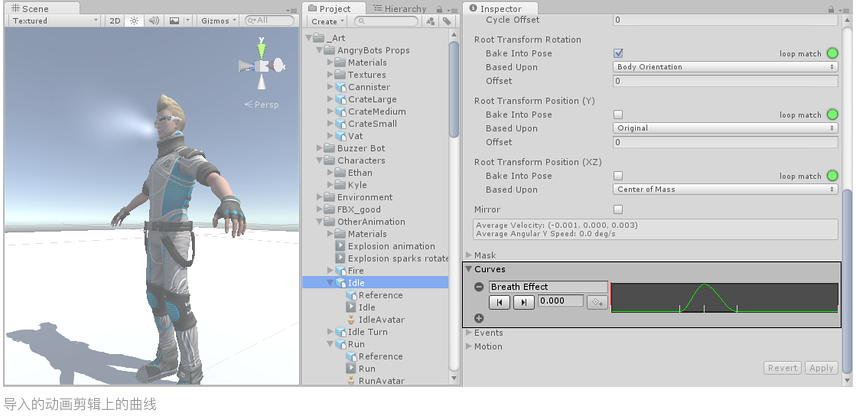Open the Gizmos dropdown
This screenshot has height=416, width=856.
point(218,21)
